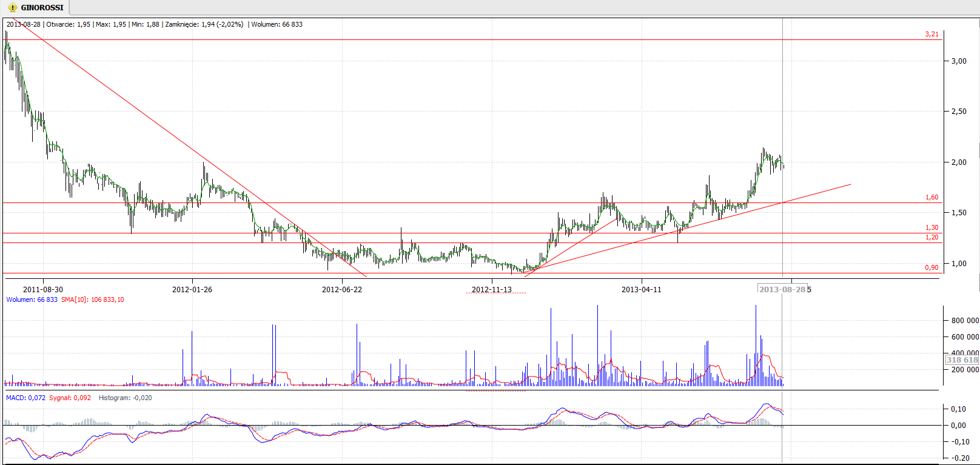Click the 2012-06-22 date axis label
The image size is (980, 465).
(x=342, y=289)
